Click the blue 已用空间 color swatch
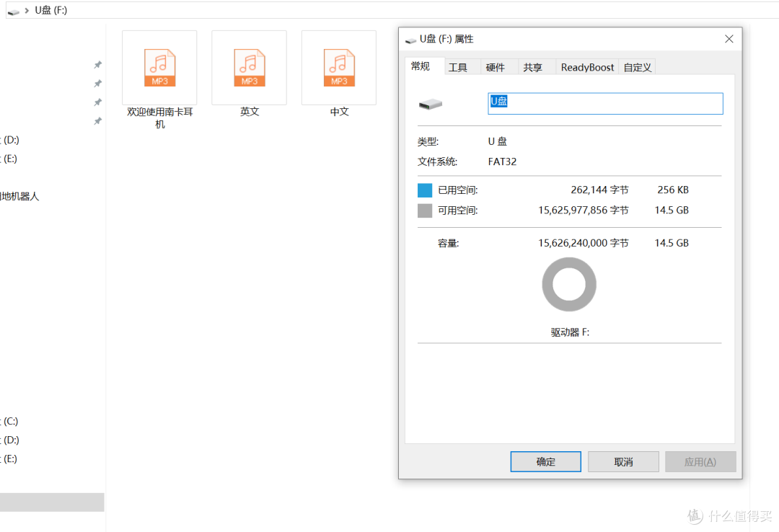Image resolution: width=779 pixels, height=532 pixels. (425, 190)
